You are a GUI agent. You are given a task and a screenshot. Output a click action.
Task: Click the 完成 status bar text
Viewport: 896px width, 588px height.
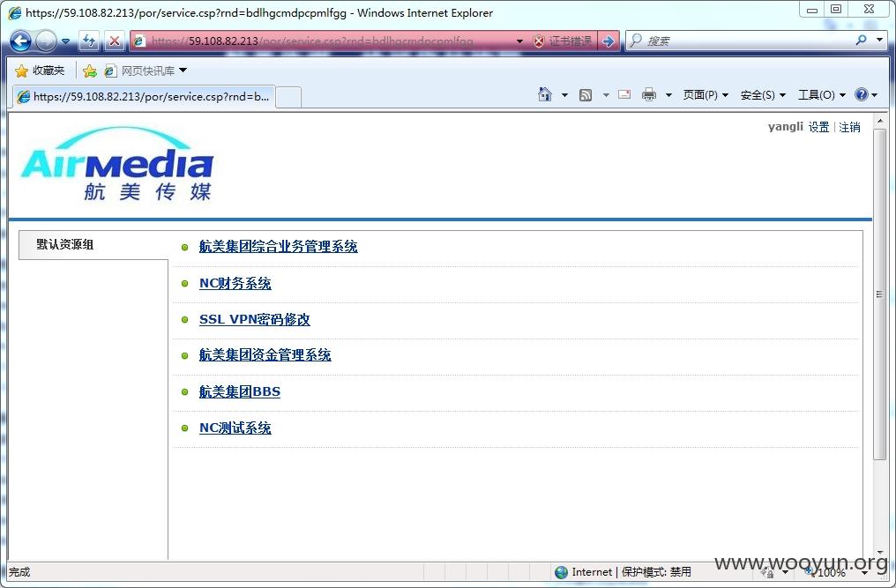19,572
